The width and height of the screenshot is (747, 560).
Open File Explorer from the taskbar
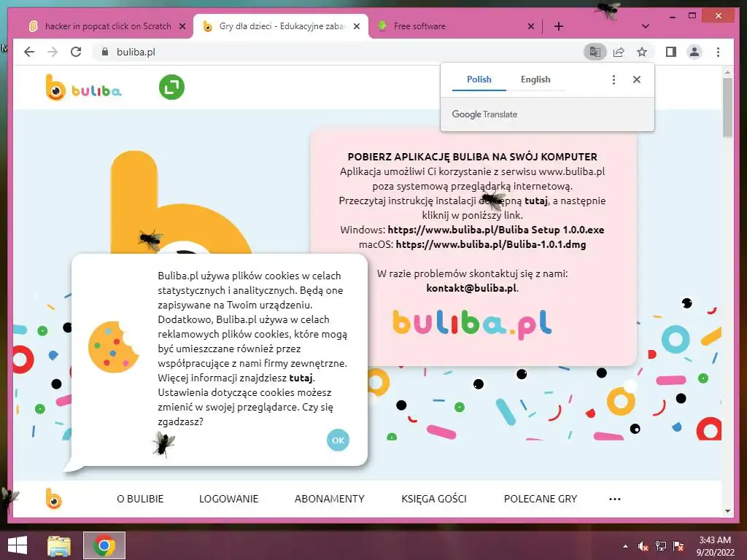coord(59,545)
